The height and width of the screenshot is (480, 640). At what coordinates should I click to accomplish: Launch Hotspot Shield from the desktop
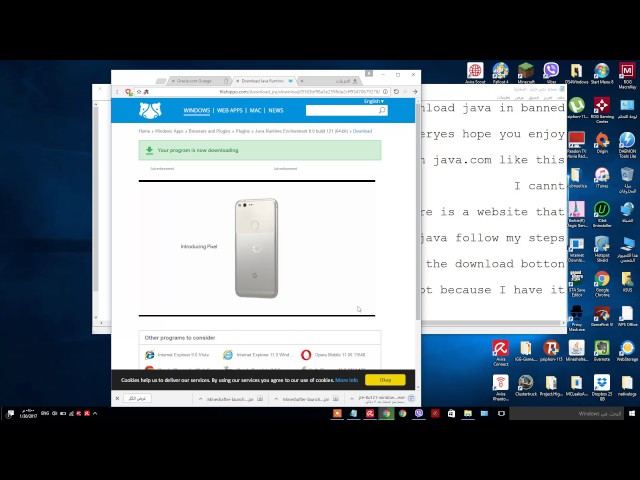[x=602, y=249]
